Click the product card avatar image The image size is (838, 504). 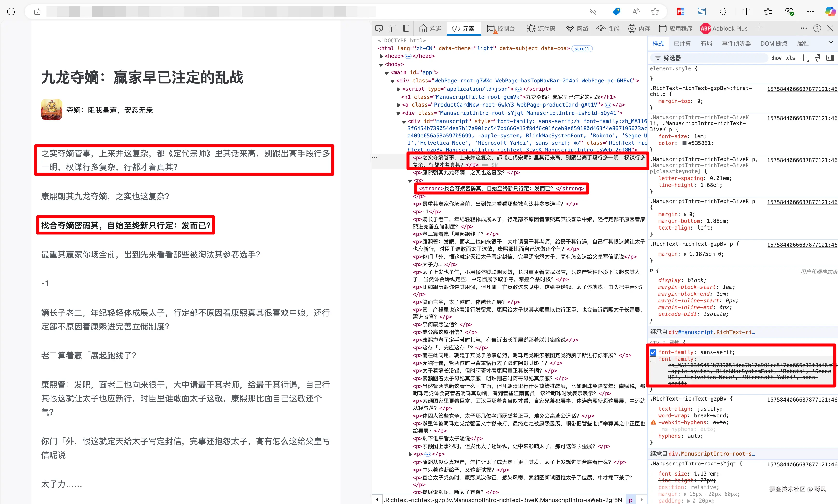coord(52,109)
